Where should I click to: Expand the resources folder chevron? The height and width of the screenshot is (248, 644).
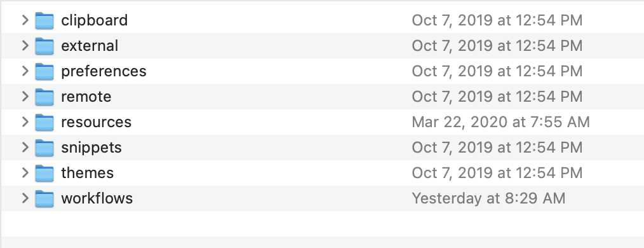click(x=25, y=121)
